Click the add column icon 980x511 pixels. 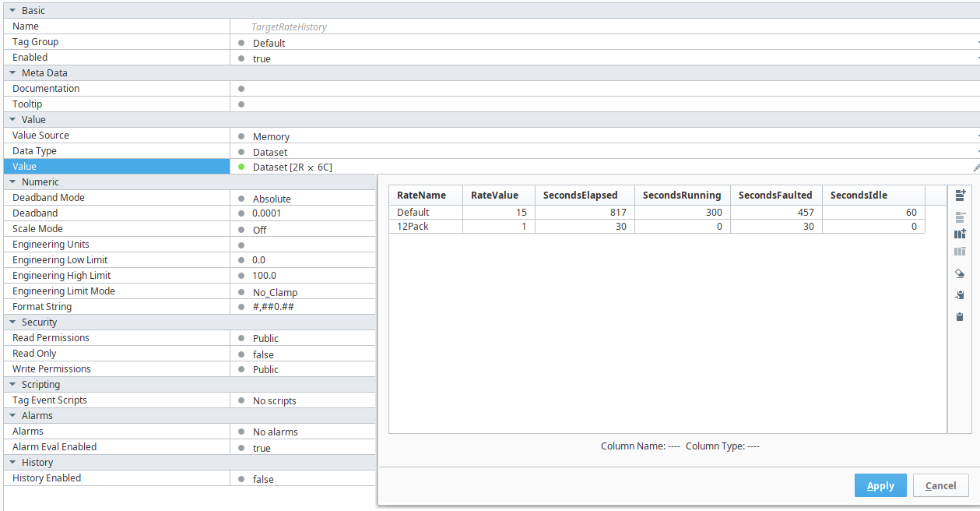[x=960, y=234]
